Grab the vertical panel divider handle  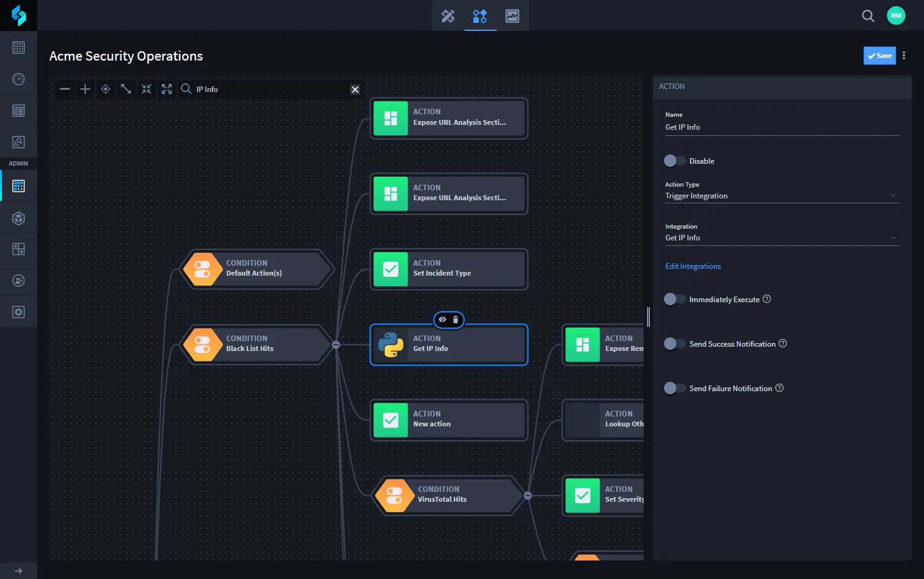click(x=648, y=317)
